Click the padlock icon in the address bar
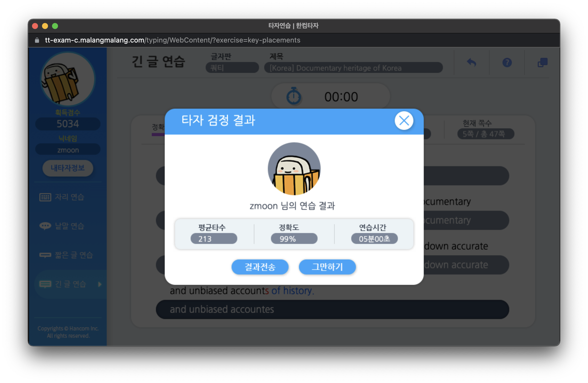Screen dimensions: 588x383 point(37,40)
